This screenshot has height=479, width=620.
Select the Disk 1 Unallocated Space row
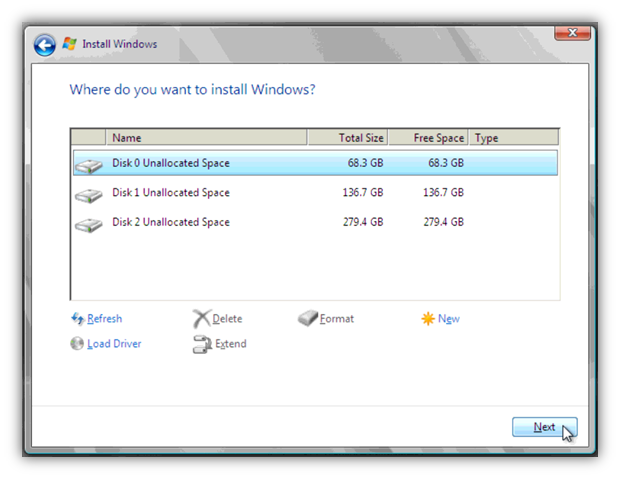coord(315,192)
